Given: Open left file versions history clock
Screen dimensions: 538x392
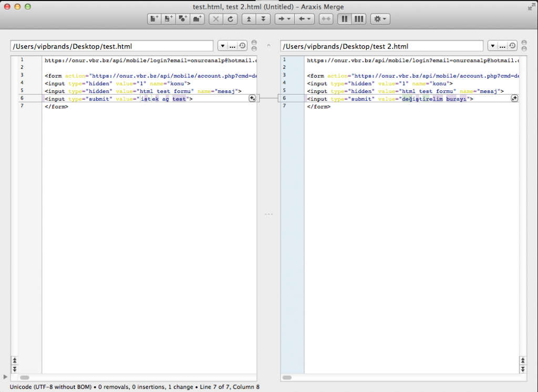Looking at the screenshot, I should pyautogui.click(x=242, y=46).
